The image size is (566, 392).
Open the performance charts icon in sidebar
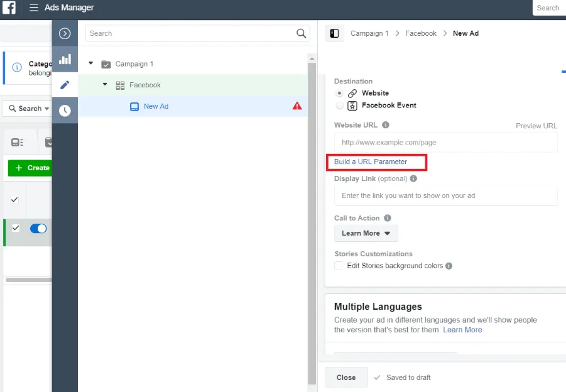pyautogui.click(x=65, y=59)
